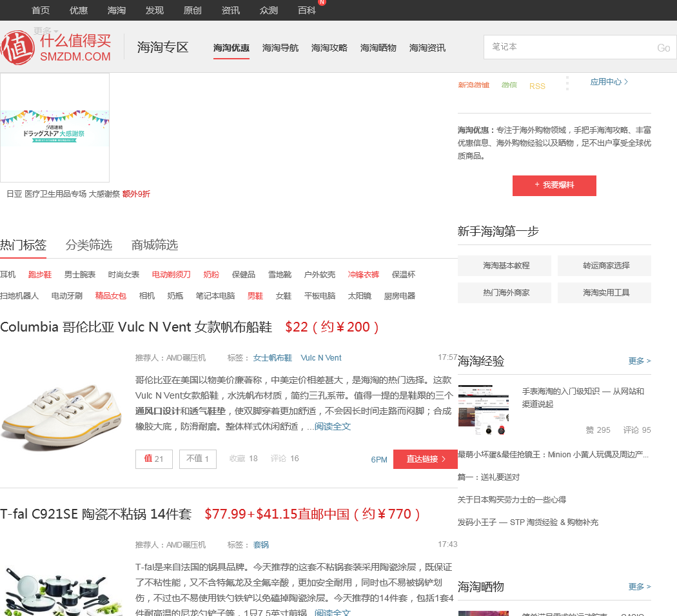Open the 微信 social link
677x616 pixels.
pyautogui.click(x=509, y=85)
